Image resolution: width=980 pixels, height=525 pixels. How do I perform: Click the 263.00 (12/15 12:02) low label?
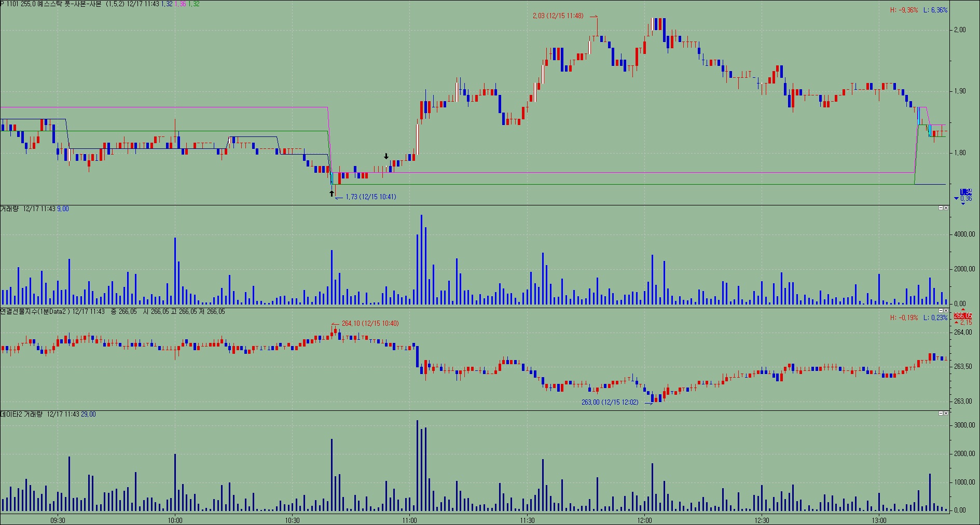[610, 402]
